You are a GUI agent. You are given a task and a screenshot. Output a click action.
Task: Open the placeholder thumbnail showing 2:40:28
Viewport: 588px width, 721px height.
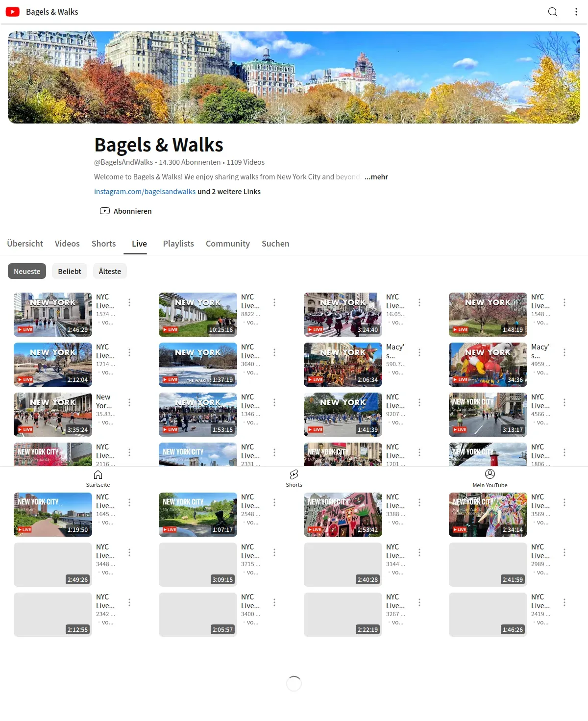pyautogui.click(x=343, y=565)
